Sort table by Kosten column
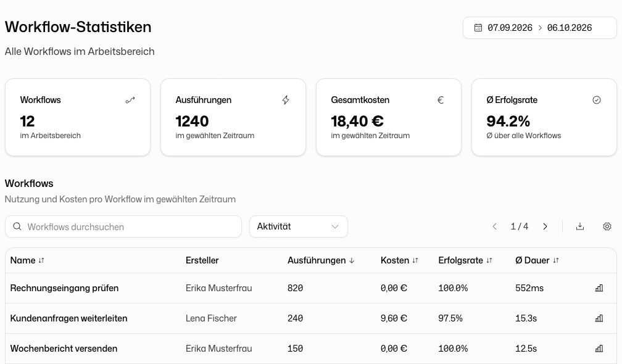Screen dimensions: 622x364 click(x=399, y=260)
